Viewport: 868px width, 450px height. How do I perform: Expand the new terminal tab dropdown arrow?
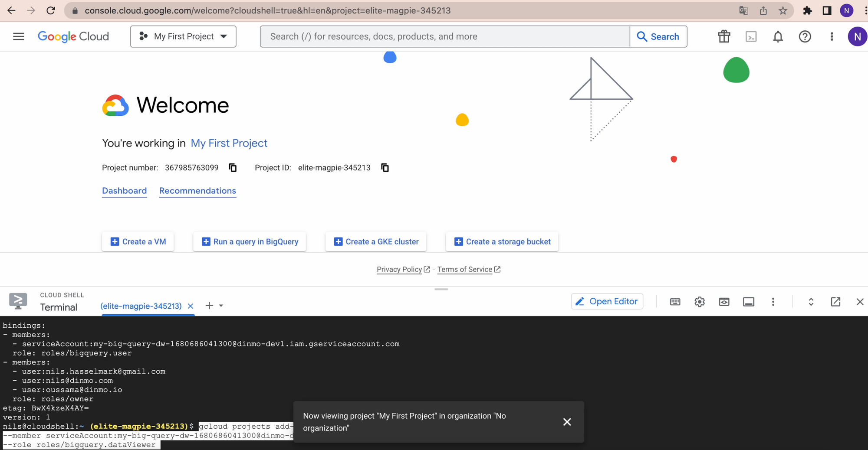pyautogui.click(x=221, y=306)
